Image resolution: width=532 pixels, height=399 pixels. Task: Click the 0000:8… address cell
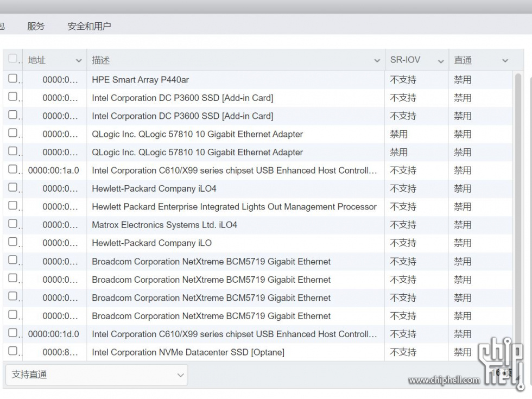60,352
